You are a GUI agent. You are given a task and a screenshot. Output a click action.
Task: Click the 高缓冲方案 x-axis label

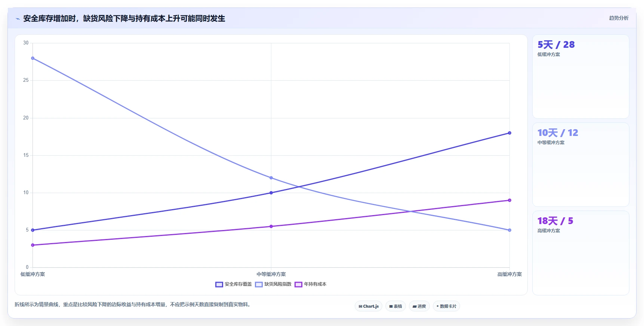coord(509,274)
